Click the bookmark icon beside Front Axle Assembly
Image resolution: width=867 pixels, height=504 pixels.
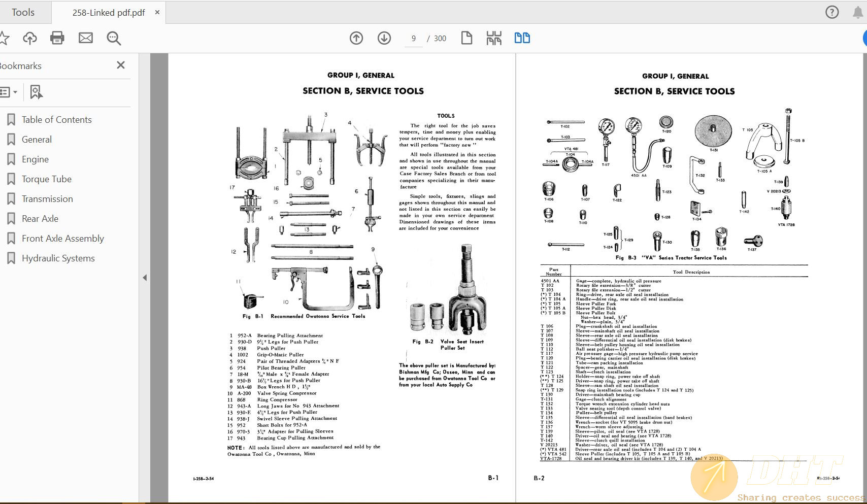tap(11, 239)
